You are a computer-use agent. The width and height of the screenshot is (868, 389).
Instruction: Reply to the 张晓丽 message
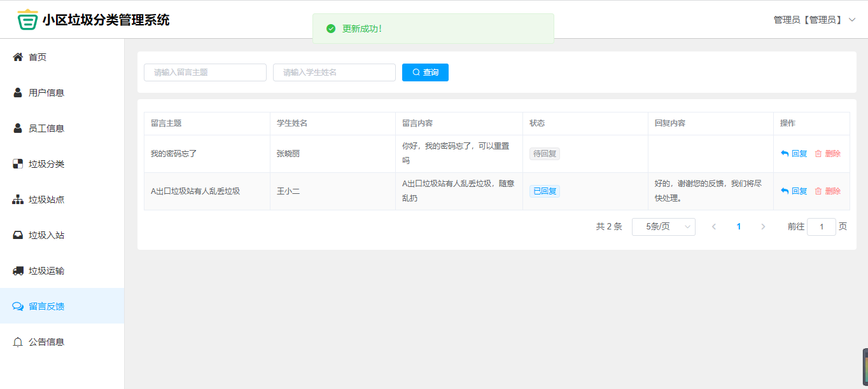click(794, 154)
